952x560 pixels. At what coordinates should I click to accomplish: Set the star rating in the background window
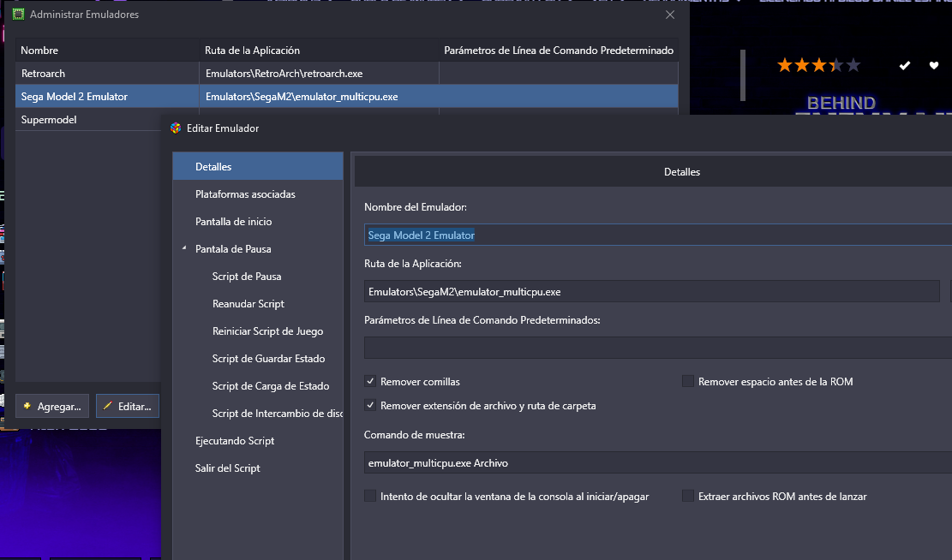point(818,65)
